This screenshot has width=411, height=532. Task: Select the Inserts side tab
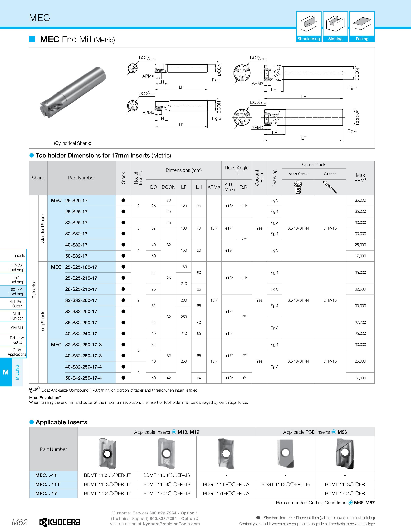pos(13,256)
